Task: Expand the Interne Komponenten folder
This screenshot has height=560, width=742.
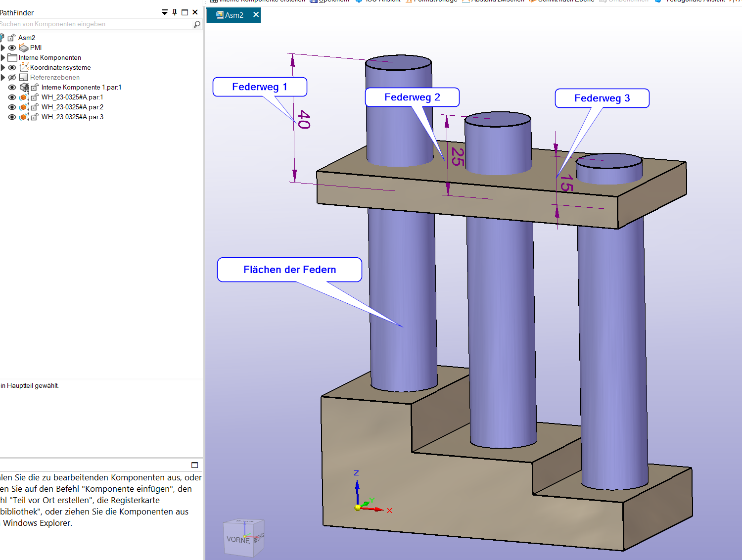Action: [x=3, y=57]
